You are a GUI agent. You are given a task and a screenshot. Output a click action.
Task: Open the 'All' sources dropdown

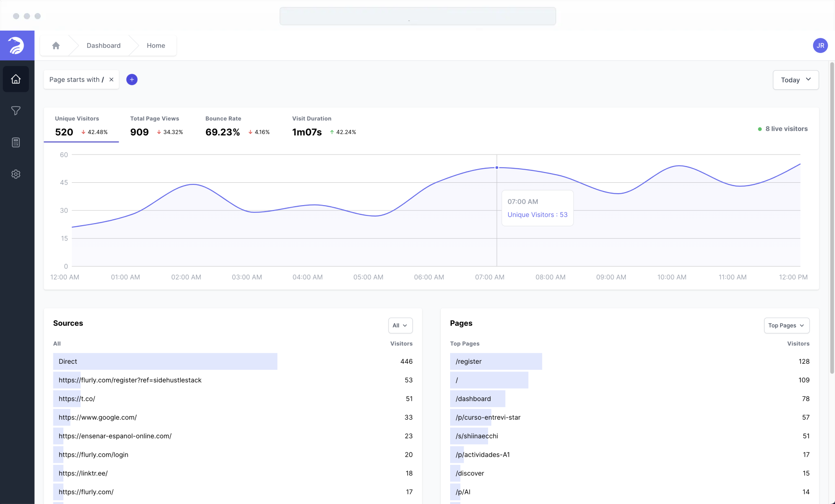pyautogui.click(x=400, y=325)
